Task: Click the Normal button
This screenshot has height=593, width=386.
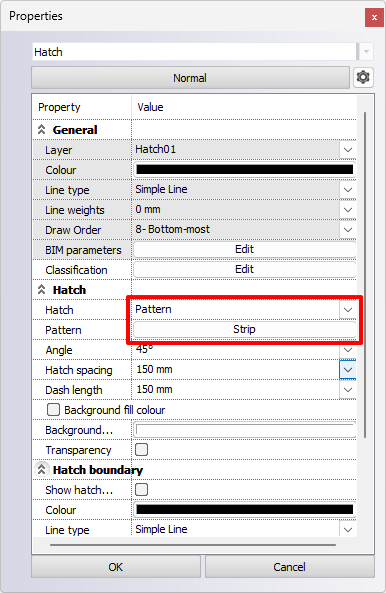Action: coord(190,78)
